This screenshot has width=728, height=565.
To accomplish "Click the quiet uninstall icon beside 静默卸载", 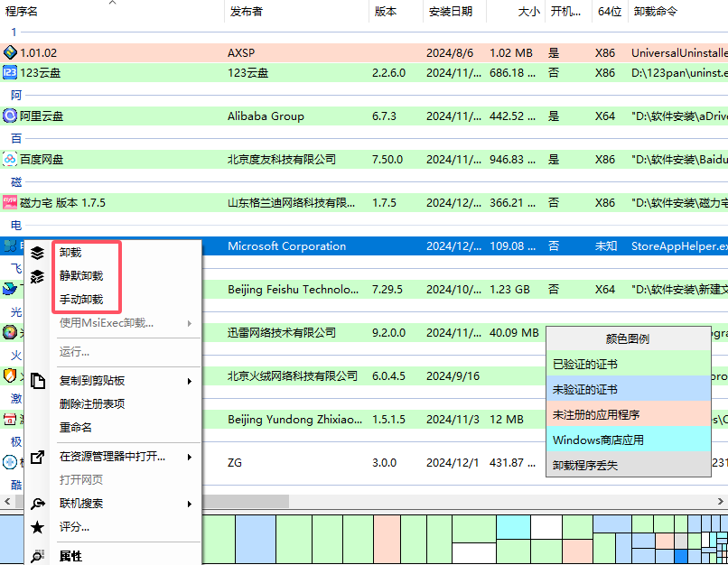I will point(37,276).
